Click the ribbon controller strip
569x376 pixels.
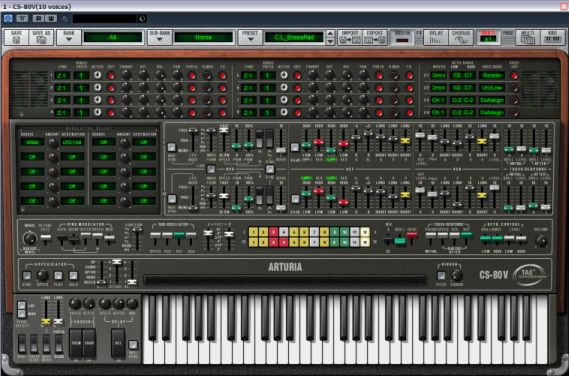(285, 280)
